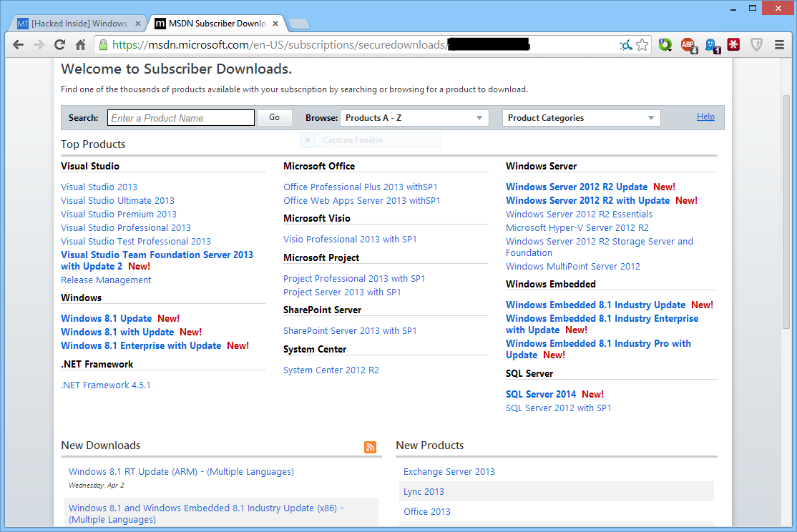Click the Adblock Plus extension icon
Image resolution: width=797 pixels, height=532 pixels.
coord(688,45)
